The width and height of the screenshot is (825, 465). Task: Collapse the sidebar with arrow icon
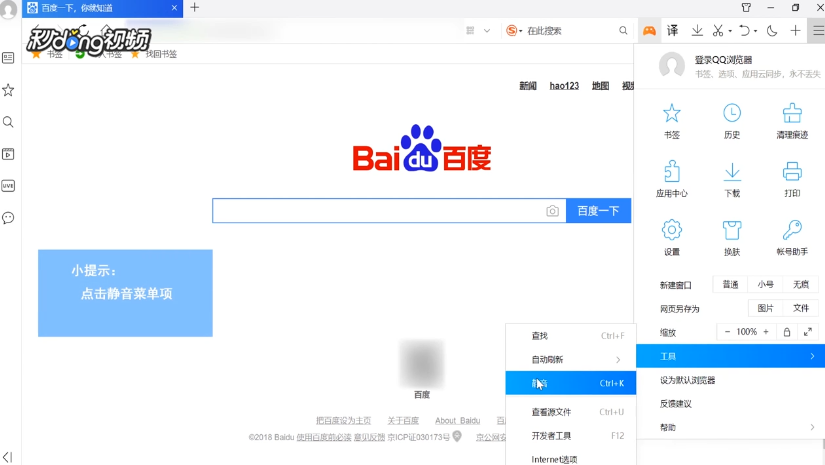click(7, 457)
